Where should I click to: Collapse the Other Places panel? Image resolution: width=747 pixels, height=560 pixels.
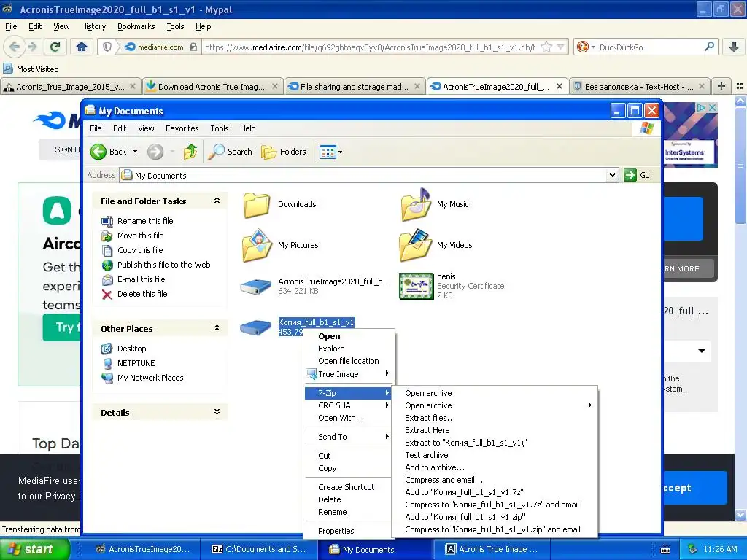tap(217, 328)
